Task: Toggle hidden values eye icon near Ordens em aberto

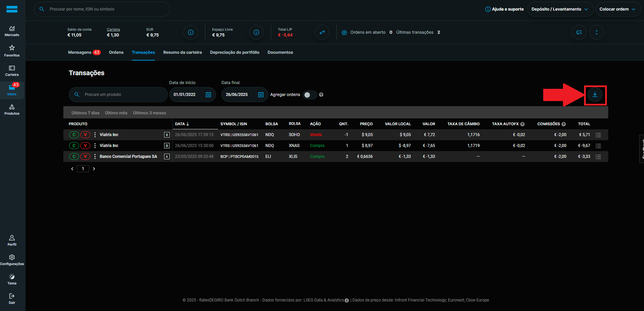Action: point(344,32)
